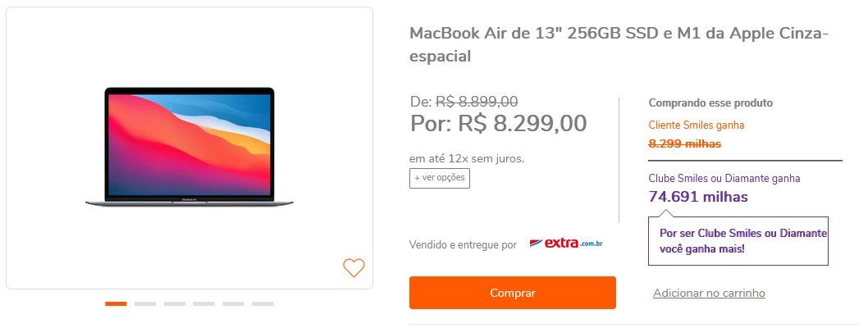Select the 'Por: R$ 8.299,00' price
The height and width of the screenshot is (328, 868).
coord(498,123)
